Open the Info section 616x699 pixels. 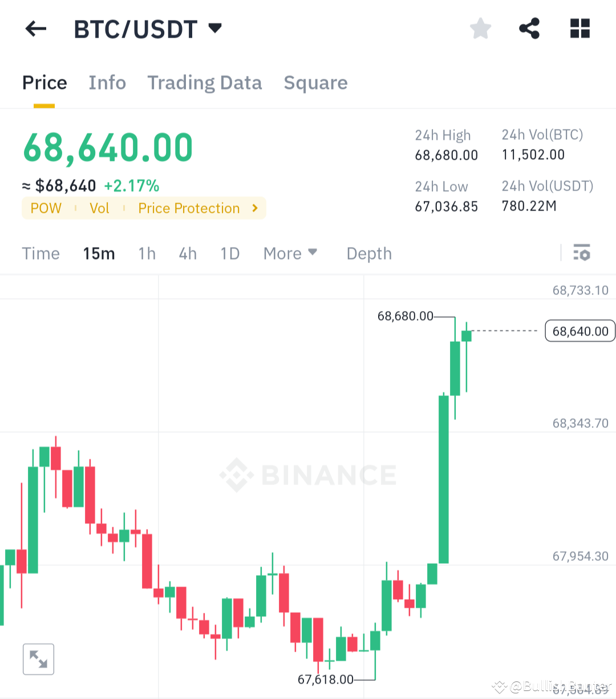(107, 83)
